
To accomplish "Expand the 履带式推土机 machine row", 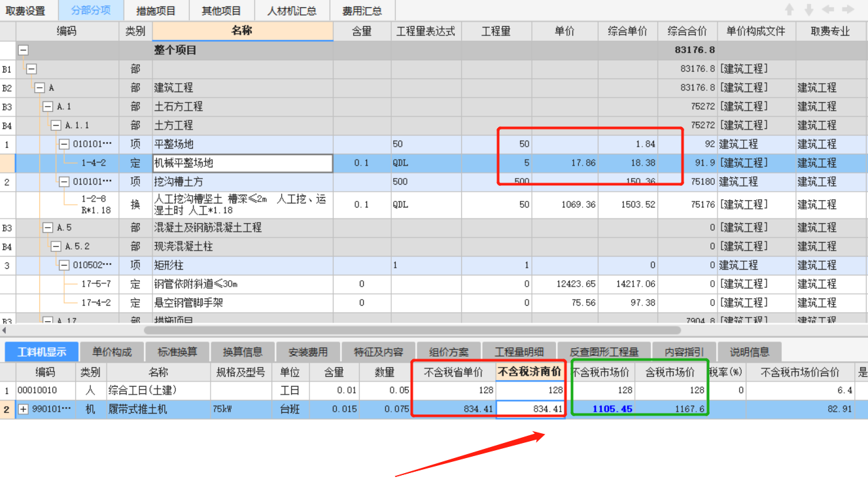I will (x=24, y=410).
